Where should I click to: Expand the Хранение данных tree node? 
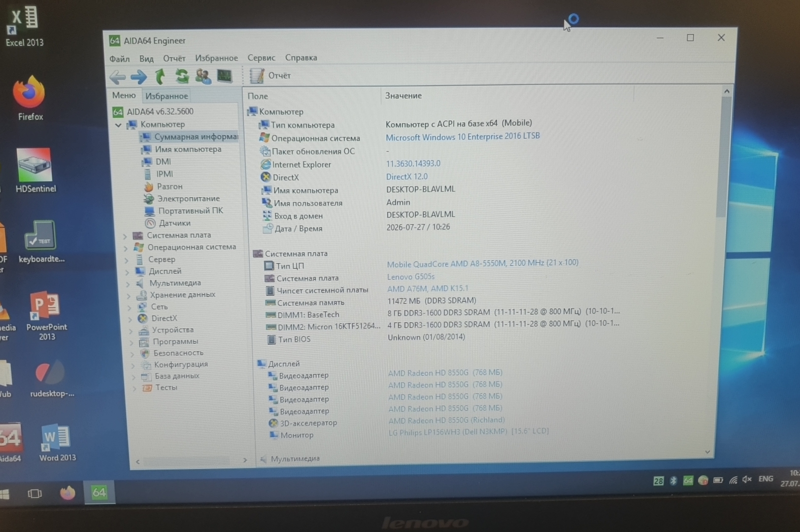pos(129,296)
